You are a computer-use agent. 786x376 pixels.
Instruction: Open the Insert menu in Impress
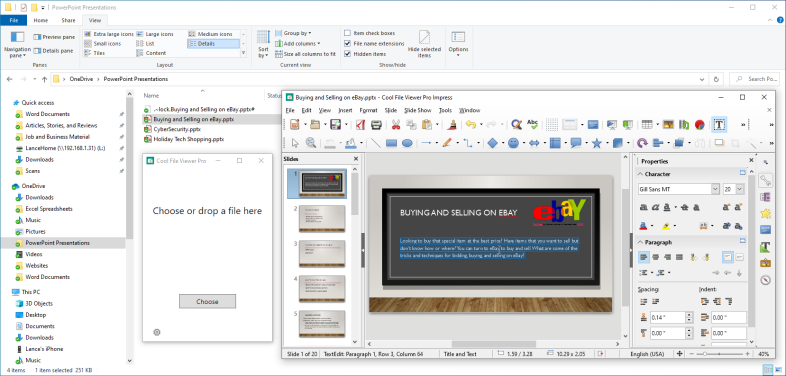click(345, 110)
